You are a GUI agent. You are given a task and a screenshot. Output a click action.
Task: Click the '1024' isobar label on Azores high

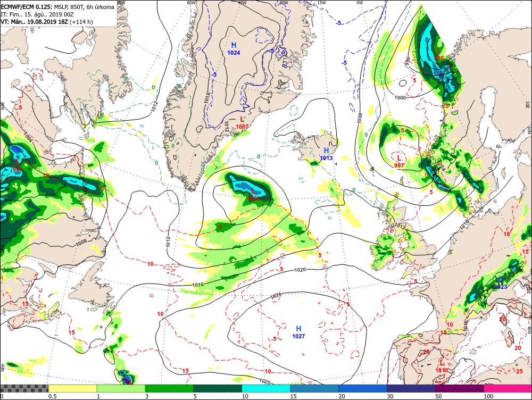coord(276,296)
